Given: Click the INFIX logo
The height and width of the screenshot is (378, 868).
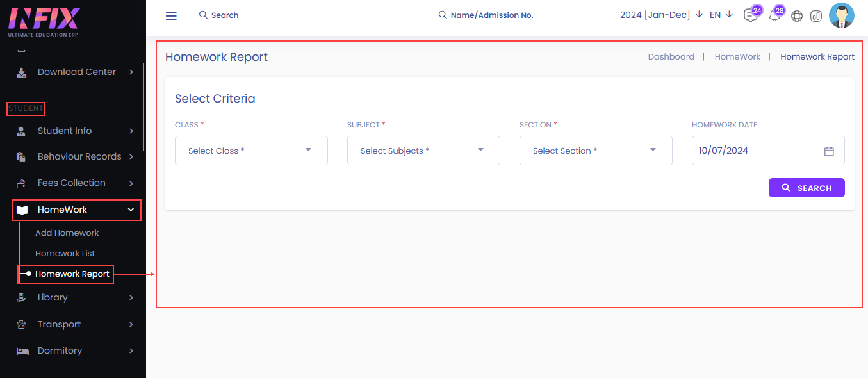Looking at the screenshot, I should (44, 22).
